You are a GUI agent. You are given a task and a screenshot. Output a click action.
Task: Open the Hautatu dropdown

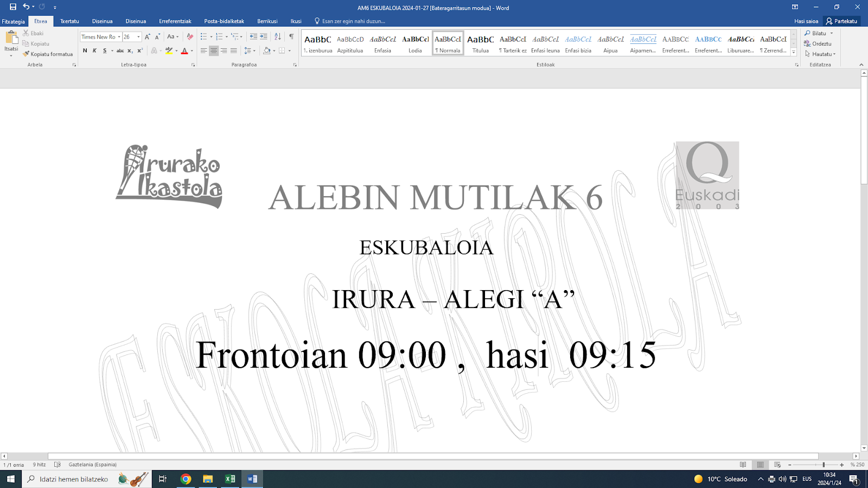pyautogui.click(x=820, y=54)
